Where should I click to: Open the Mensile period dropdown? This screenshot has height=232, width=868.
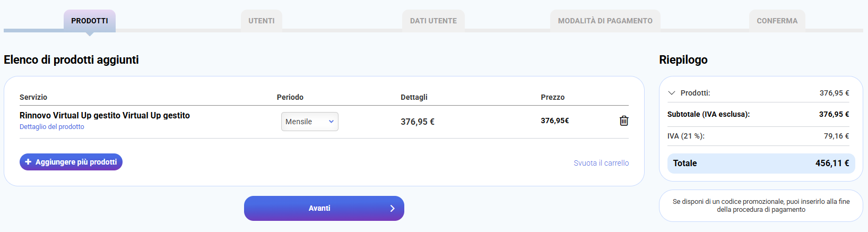(310, 122)
